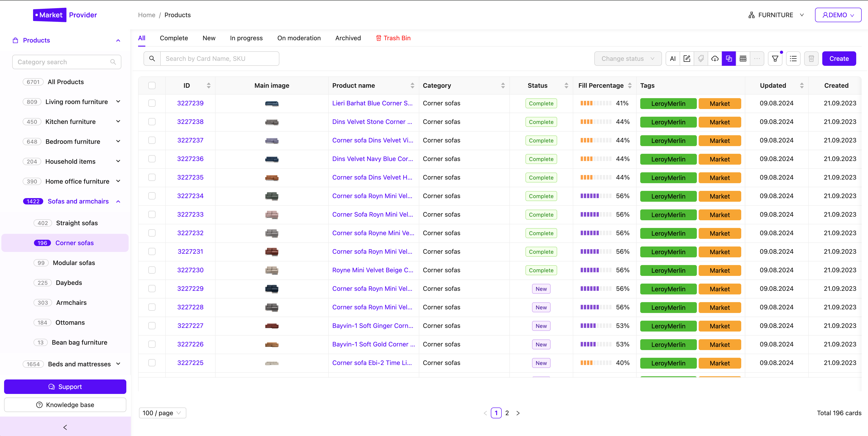The height and width of the screenshot is (436, 868).
Task: Open product link Dins Velvet Stone Corner
Action: coord(372,121)
